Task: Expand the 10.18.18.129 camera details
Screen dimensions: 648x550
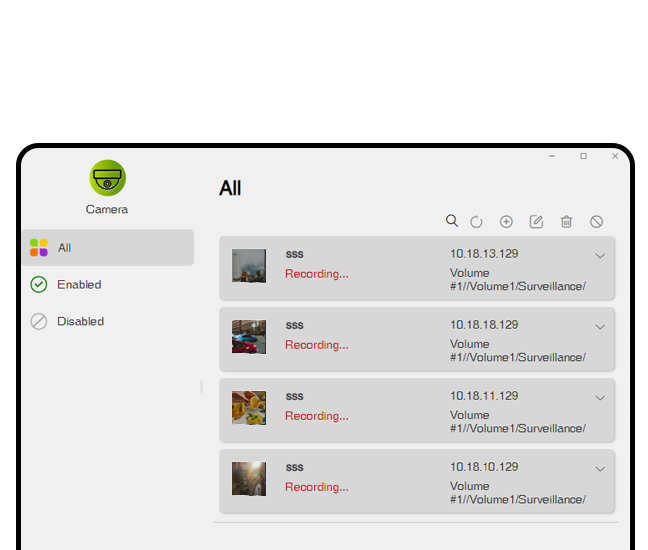Action: pyautogui.click(x=600, y=327)
